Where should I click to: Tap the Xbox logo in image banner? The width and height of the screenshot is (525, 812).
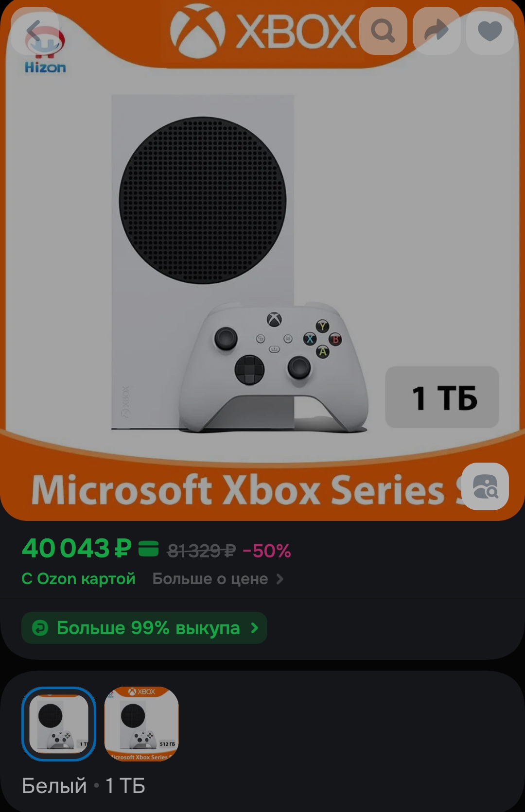[x=262, y=32]
